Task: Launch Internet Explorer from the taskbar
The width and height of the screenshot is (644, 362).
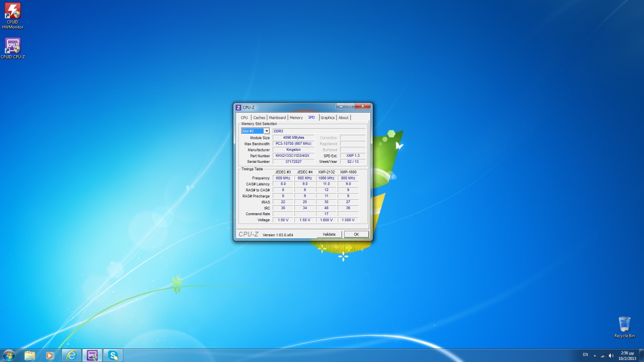Action: (71, 355)
